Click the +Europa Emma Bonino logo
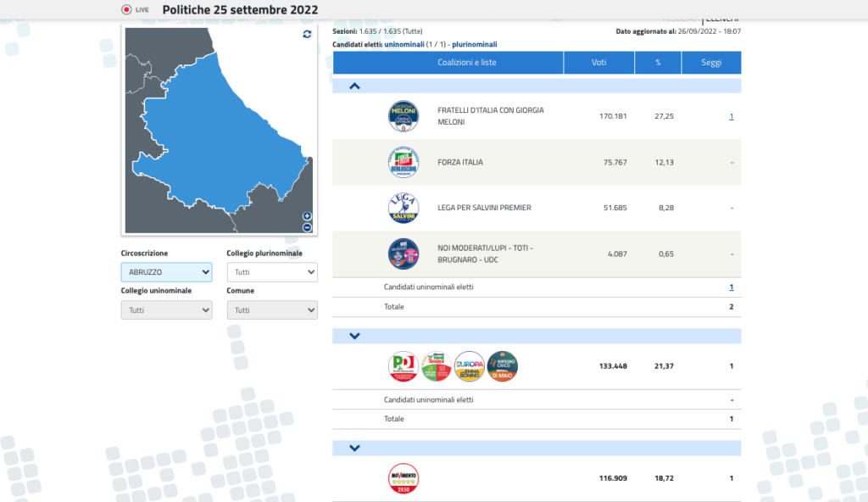This screenshot has width=868, height=502. point(469,366)
